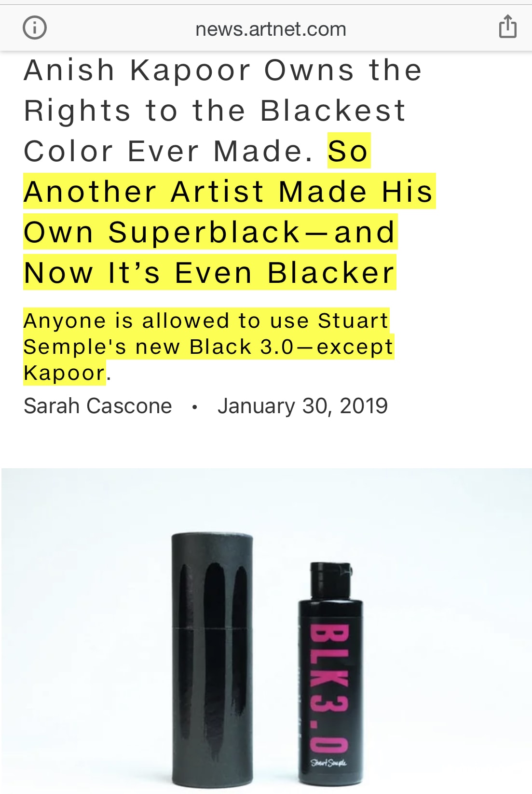Tap highlighted line "Own Superblack—and"
The height and width of the screenshot is (794, 532).
210,232
